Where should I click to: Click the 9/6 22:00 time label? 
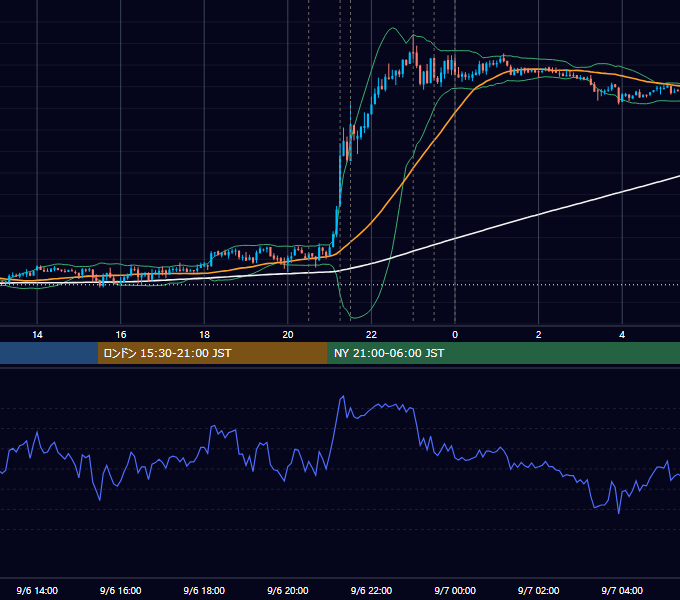(371, 590)
